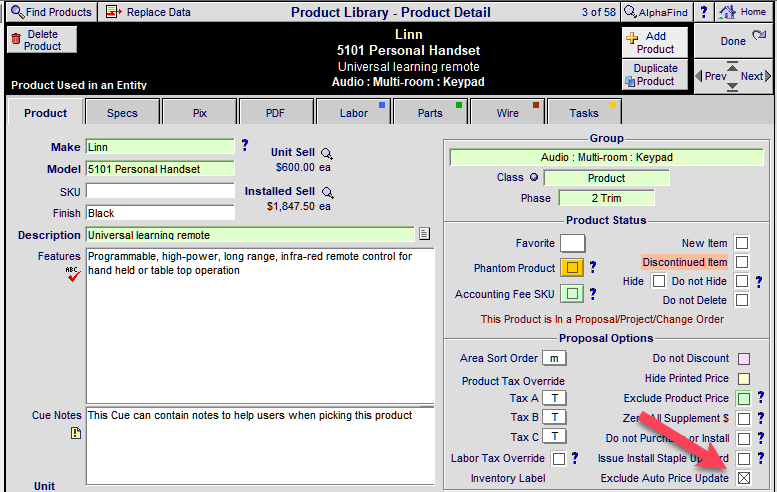Run spell check on Features
Viewport: 777px width, 492px height.
[x=73, y=273]
